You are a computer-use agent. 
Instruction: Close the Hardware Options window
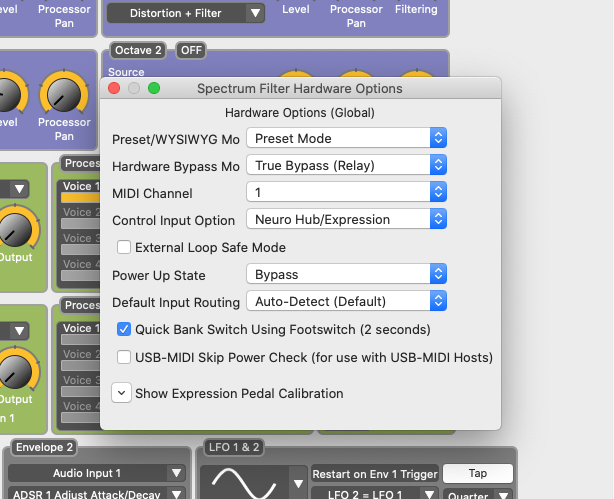(x=114, y=88)
